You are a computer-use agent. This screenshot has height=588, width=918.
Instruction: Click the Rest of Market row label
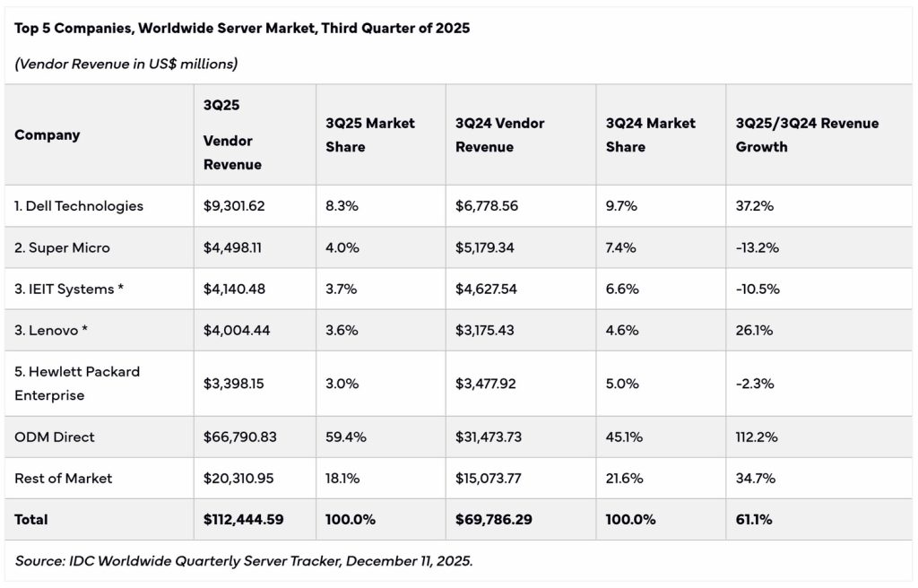(64, 479)
